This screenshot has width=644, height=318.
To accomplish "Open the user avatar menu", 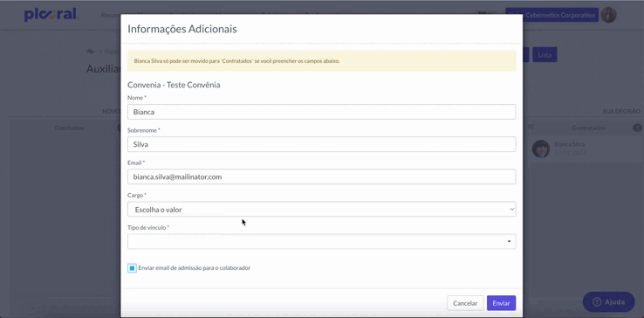I will [609, 15].
